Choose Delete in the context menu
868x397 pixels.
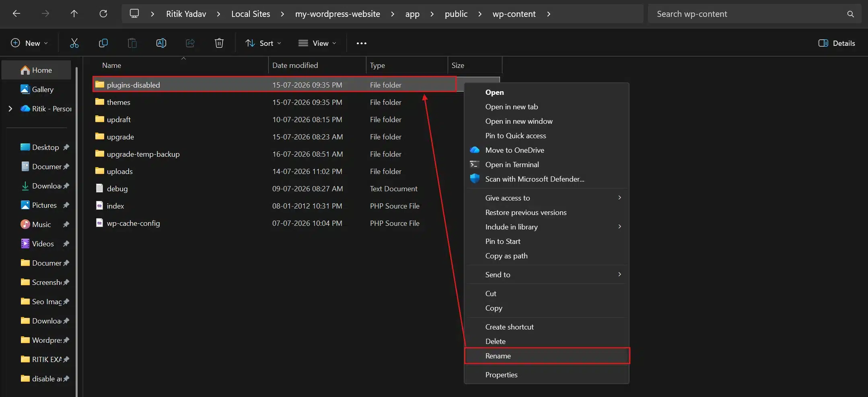pyautogui.click(x=547, y=341)
